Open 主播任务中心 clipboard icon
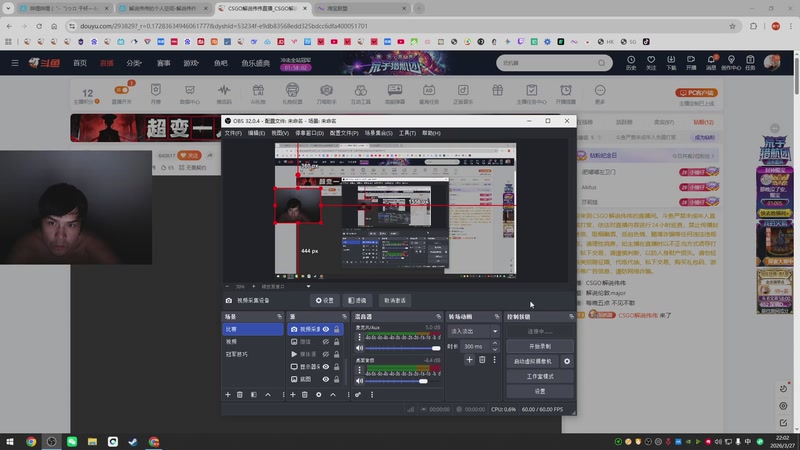 (x=532, y=94)
